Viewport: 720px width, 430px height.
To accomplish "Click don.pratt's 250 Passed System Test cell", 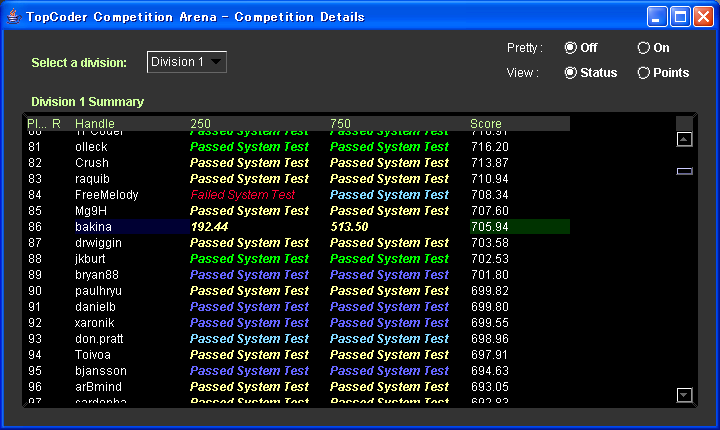I will [249, 339].
